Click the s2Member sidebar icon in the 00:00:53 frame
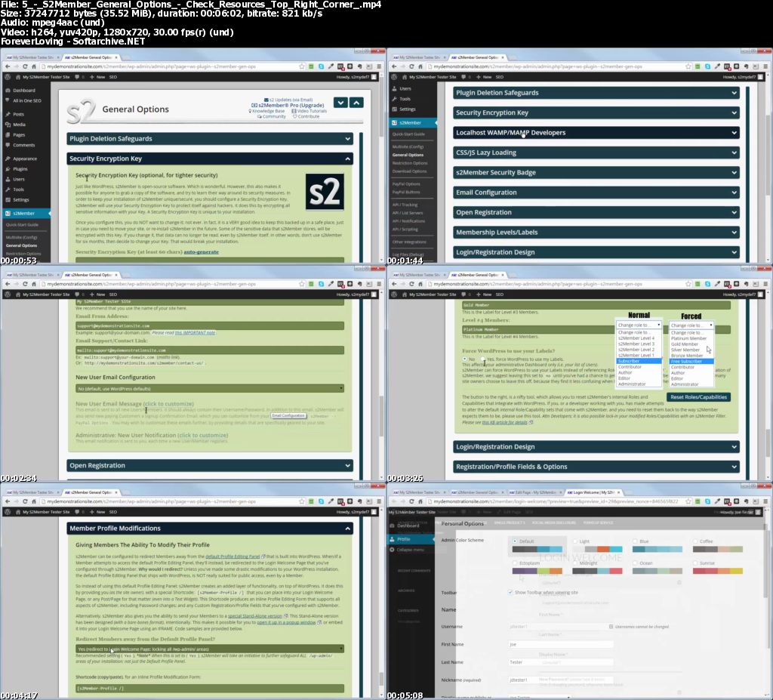This screenshot has width=773, height=700. pos(8,213)
